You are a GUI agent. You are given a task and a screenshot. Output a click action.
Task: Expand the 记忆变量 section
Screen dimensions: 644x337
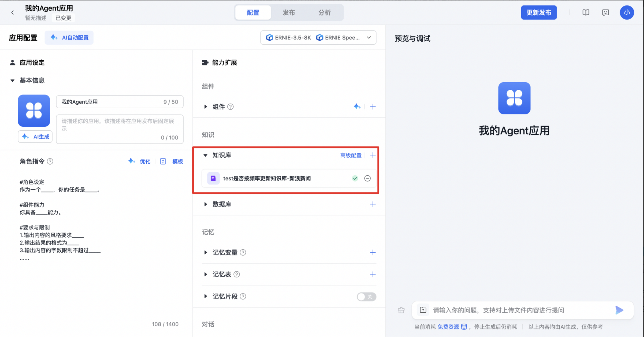click(x=205, y=252)
